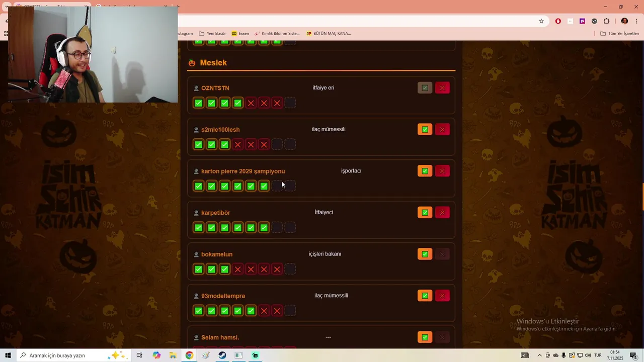This screenshot has width=644, height=362.
Task: Open the 01:54 clock and calendar
Action: (615, 355)
